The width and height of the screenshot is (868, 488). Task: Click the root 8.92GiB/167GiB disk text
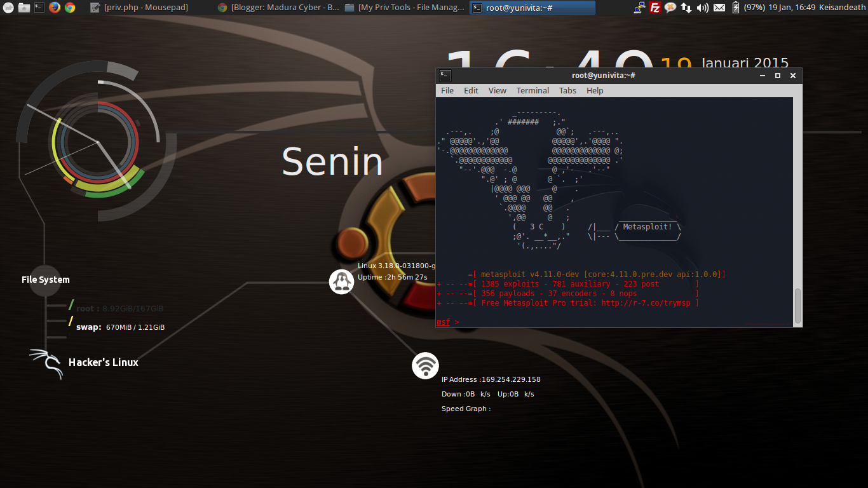tap(119, 308)
